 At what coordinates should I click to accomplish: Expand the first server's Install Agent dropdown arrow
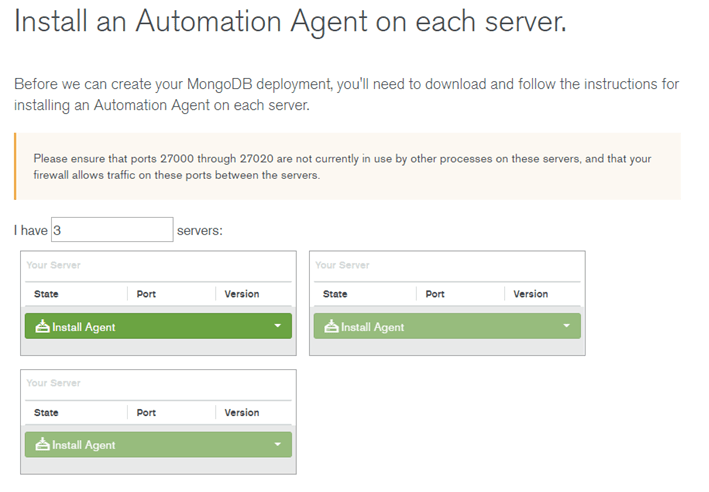(278, 326)
